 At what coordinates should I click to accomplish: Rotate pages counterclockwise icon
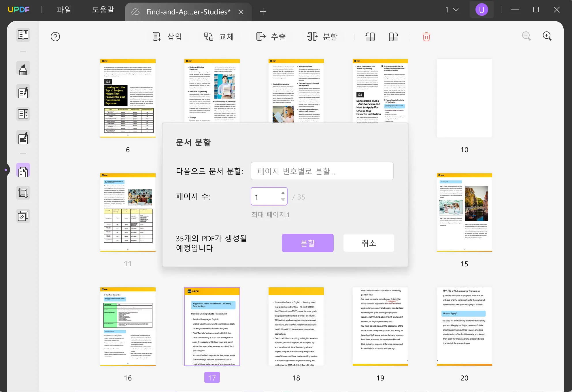tap(370, 37)
